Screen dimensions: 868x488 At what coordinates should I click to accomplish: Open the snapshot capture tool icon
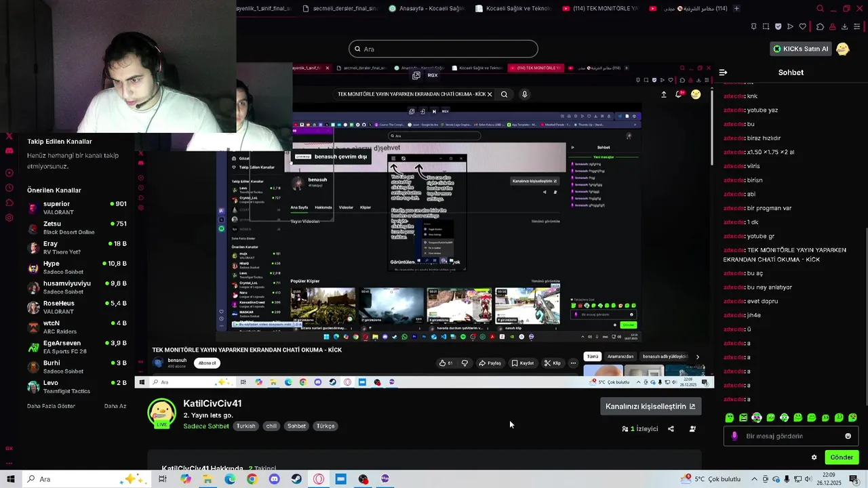click(x=766, y=26)
